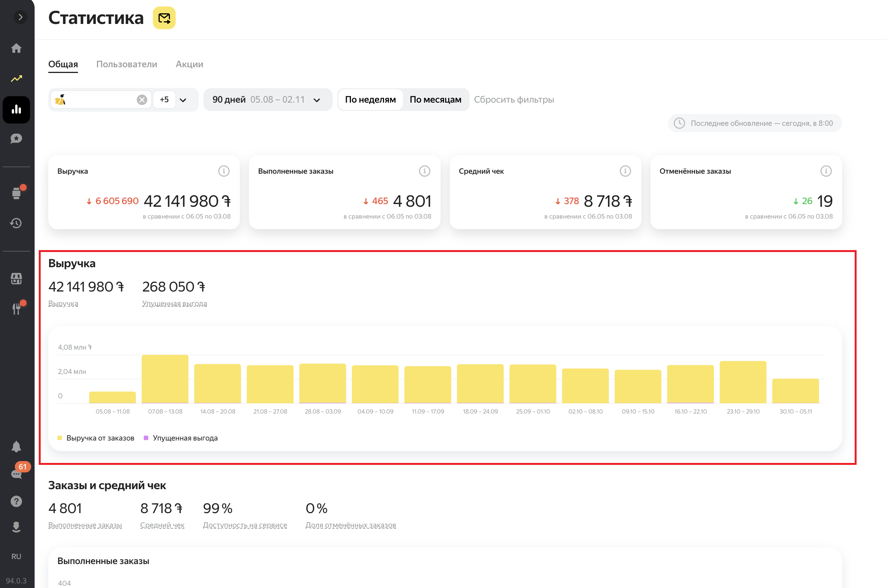
Task: Switch grouping to По месяцам
Action: pyautogui.click(x=435, y=100)
